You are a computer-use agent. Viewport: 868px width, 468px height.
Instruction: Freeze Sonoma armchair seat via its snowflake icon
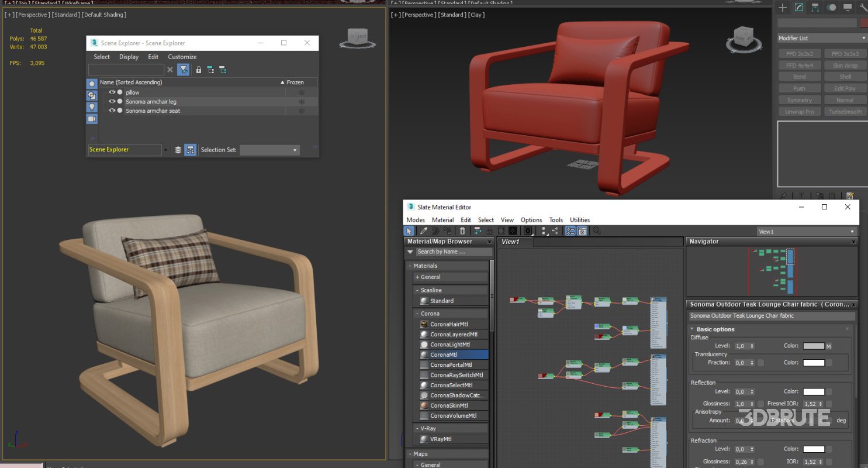pyautogui.click(x=302, y=111)
